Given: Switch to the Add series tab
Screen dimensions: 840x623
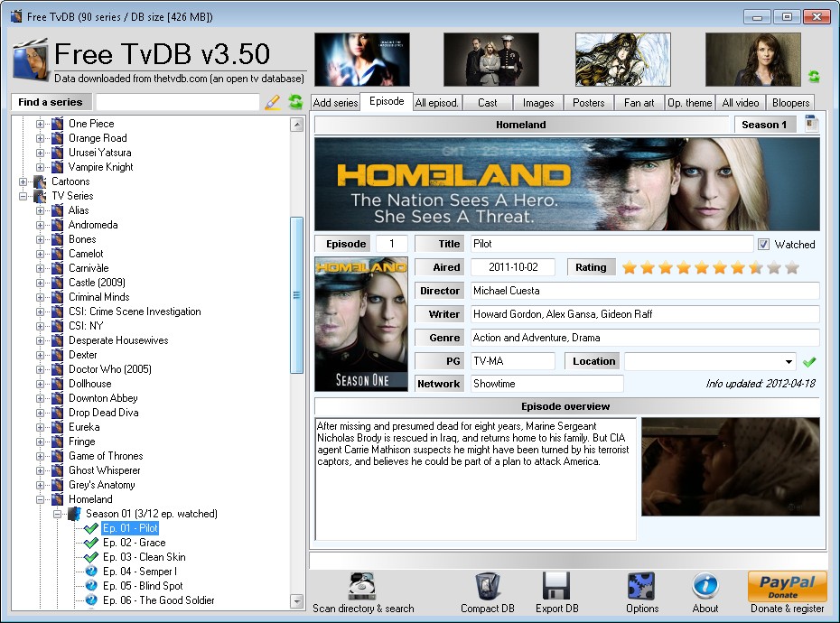Looking at the screenshot, I should [x=335, y=102].
